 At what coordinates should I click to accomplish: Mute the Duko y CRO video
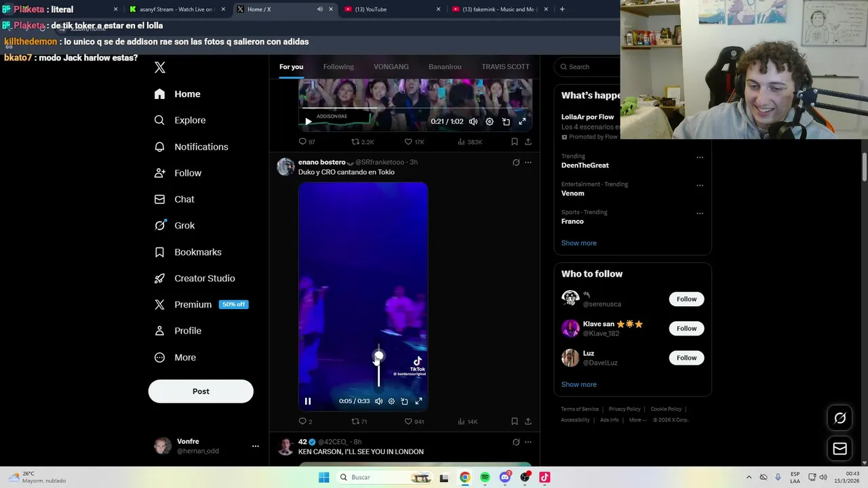point(378,401)
